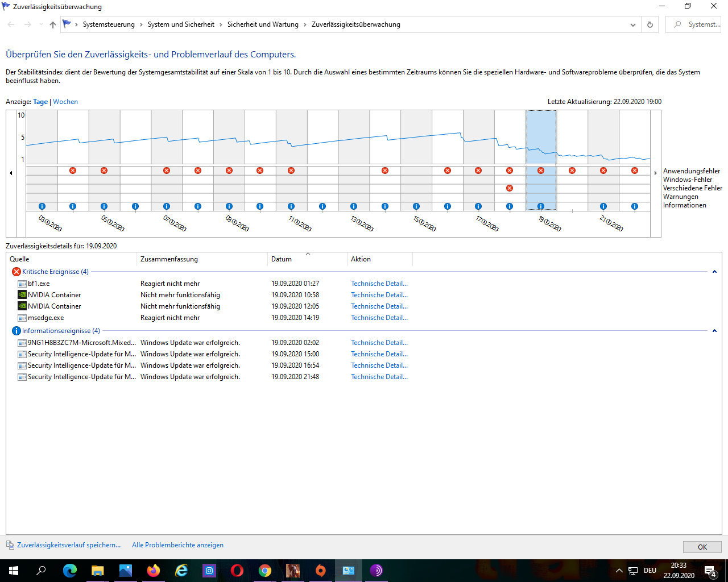The height and width of the screenshot is (582, 728).
Task: Click the 19.09.2020 16:54 date cell
Action: (295, 365)
